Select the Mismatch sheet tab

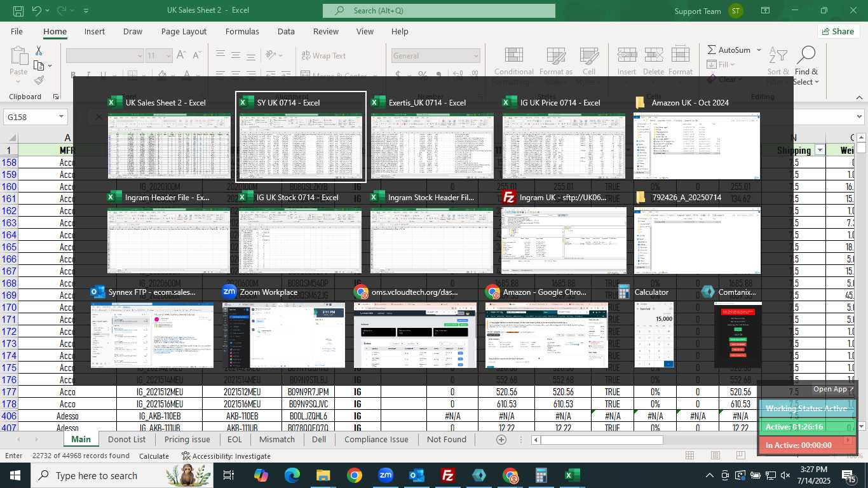click(277, 439)
